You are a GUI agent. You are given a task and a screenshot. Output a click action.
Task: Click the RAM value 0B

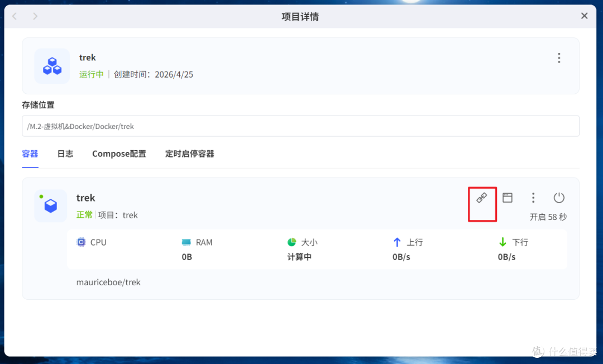pos(187,257)
